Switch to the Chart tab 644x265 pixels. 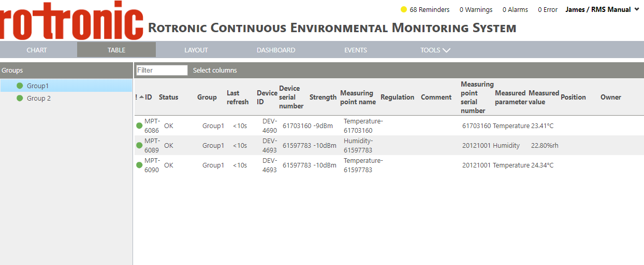[x=37, y=50]
